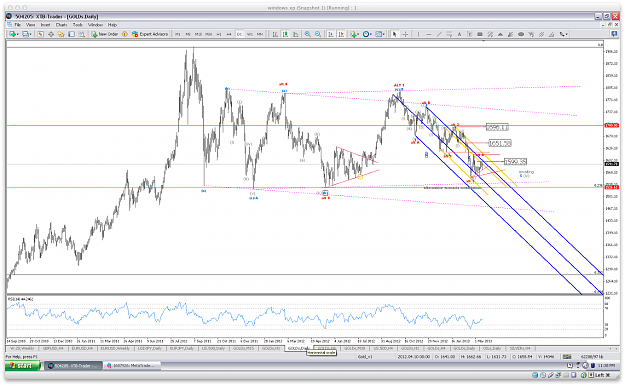Select MetaTrader task in the taskbar
This screenshot has width=625, height=386.
132,365
